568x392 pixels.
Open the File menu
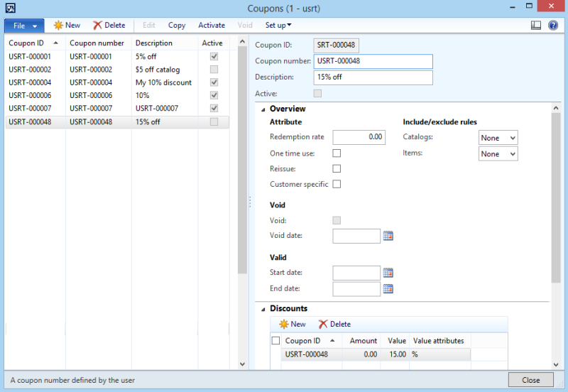pyautogui.click(x=24, y=26)
